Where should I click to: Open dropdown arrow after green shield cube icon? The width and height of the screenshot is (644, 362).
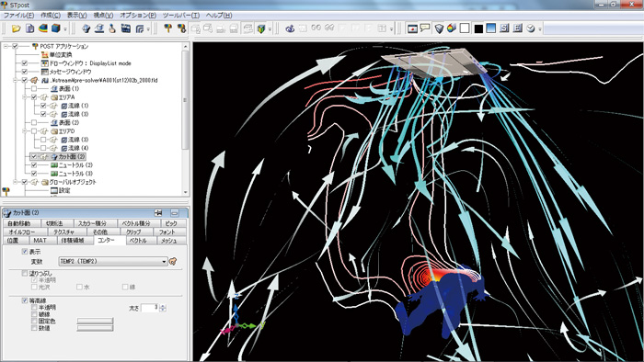(x=270, y=28)
